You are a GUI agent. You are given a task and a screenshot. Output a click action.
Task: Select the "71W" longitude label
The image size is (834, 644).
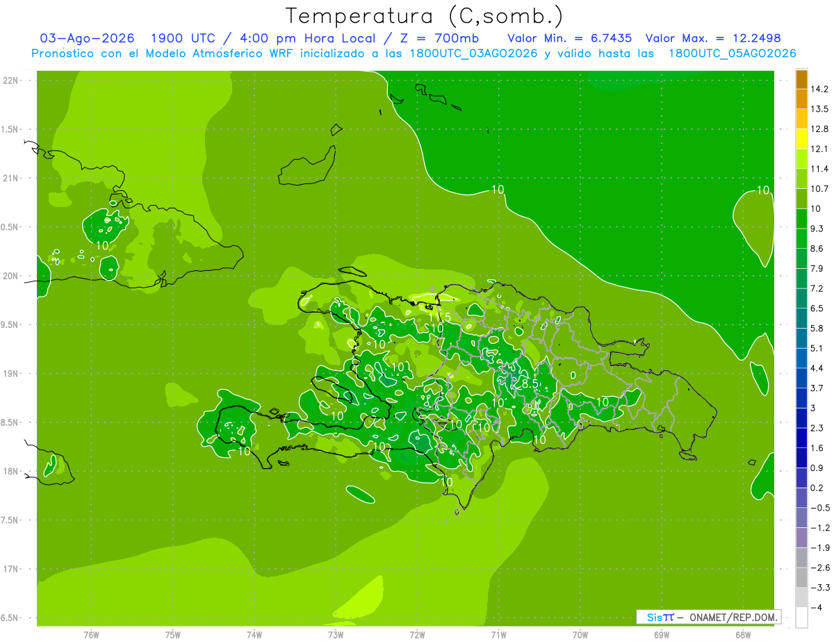point(498,635)
